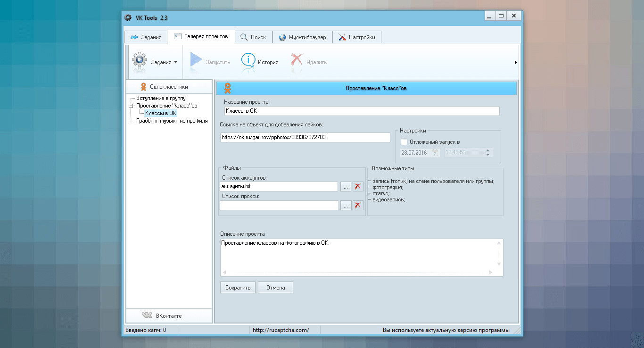This screenshot has height=348, width=644.
Task: Open the Задания gear icon in the toolbar
Action: pos(140,61)
